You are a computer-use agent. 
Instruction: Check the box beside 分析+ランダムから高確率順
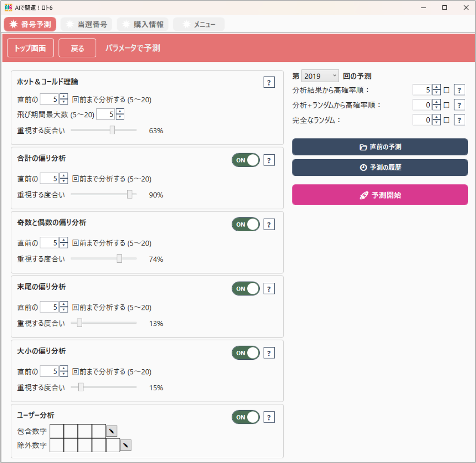click(x=446, y=105)
